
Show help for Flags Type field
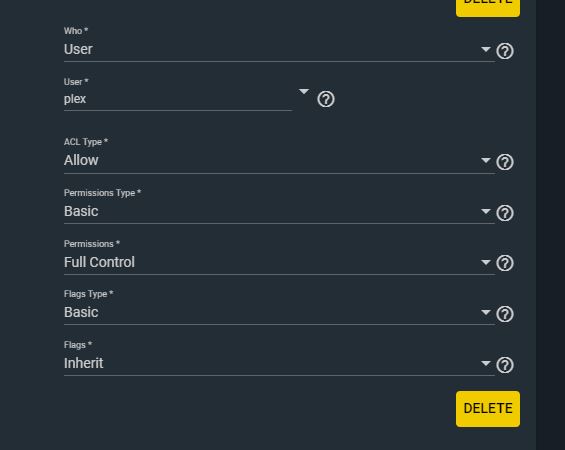505,314
